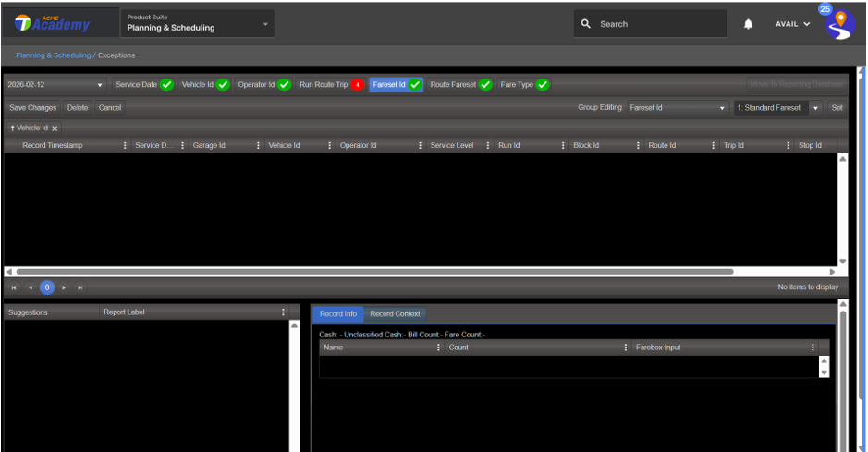Open Group Editing Fareset Id dropdown
The width and height of the screenshot is (868, 452).
[677, 107]
